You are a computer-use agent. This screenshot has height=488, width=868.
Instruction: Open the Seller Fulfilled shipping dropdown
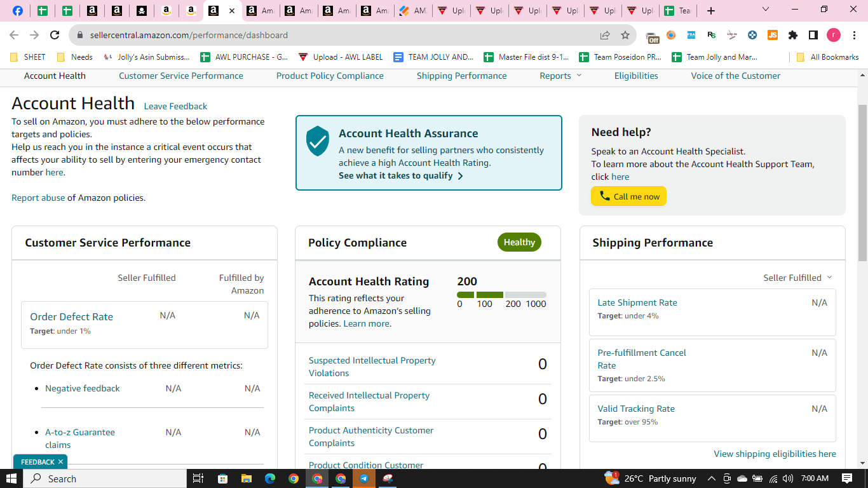tap(797, 278)
